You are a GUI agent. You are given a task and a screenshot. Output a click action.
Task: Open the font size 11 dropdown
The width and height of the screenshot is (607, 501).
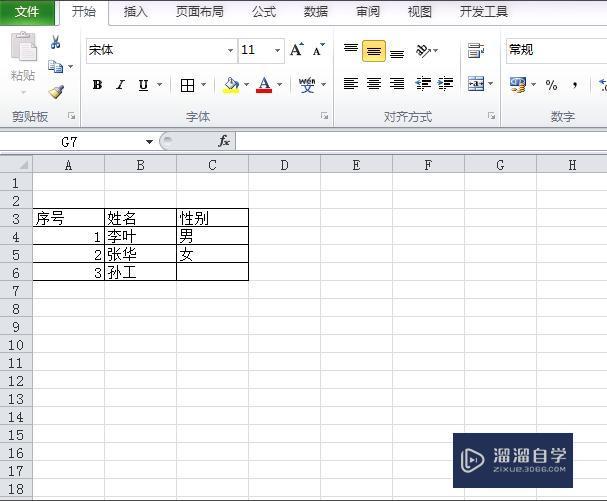277,51
